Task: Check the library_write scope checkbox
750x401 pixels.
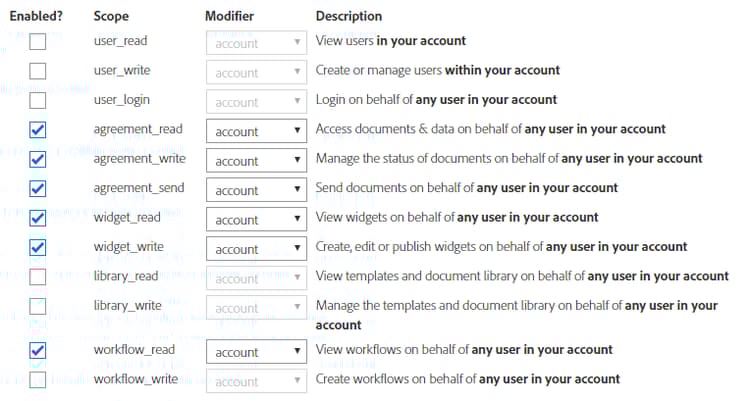Action: coord(37,306)
